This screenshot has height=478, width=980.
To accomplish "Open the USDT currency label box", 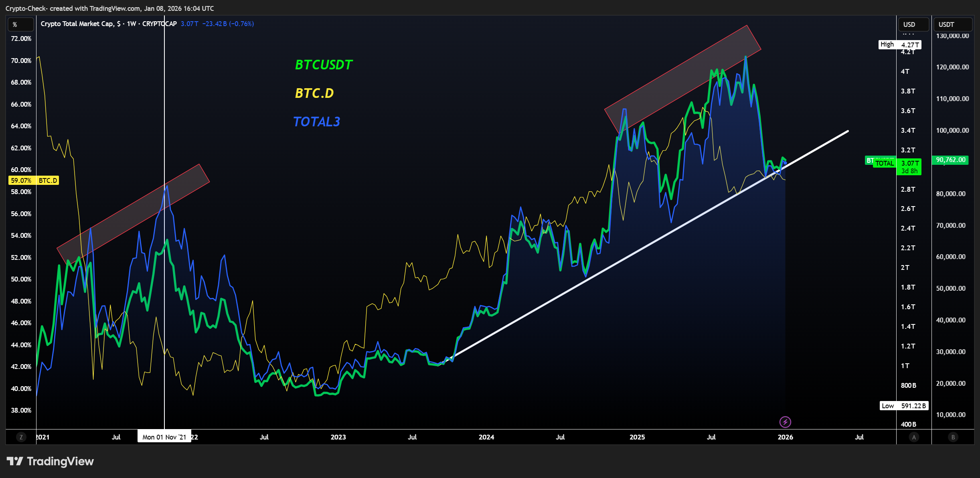I will (x=953, y=24).
